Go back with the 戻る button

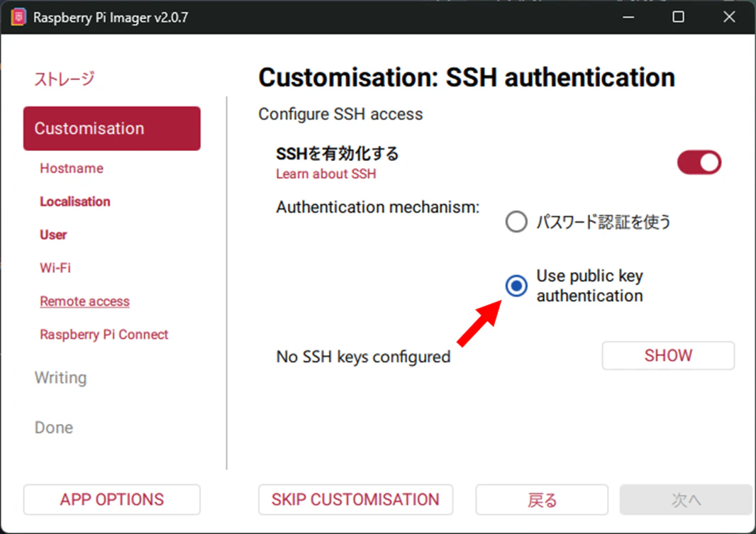542,499
